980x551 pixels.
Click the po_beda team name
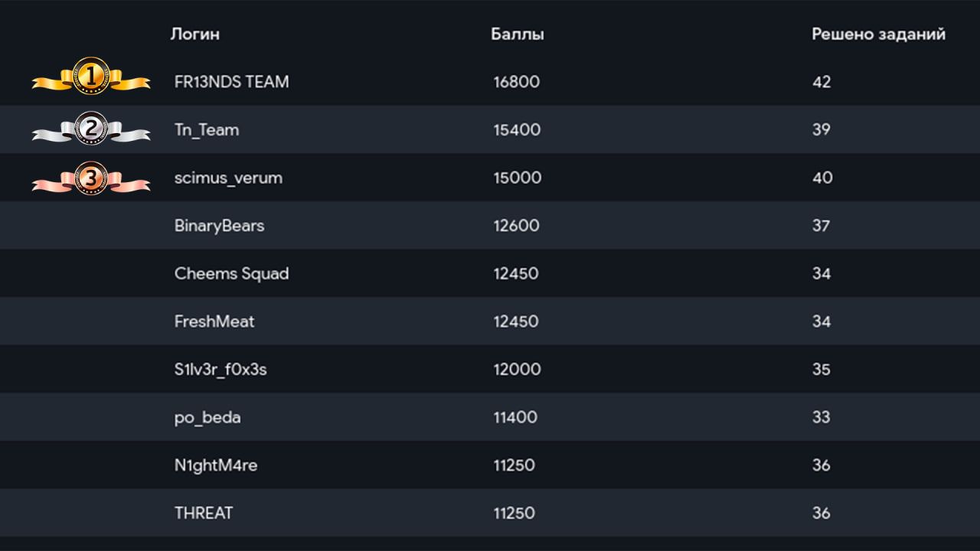[207, 418]
